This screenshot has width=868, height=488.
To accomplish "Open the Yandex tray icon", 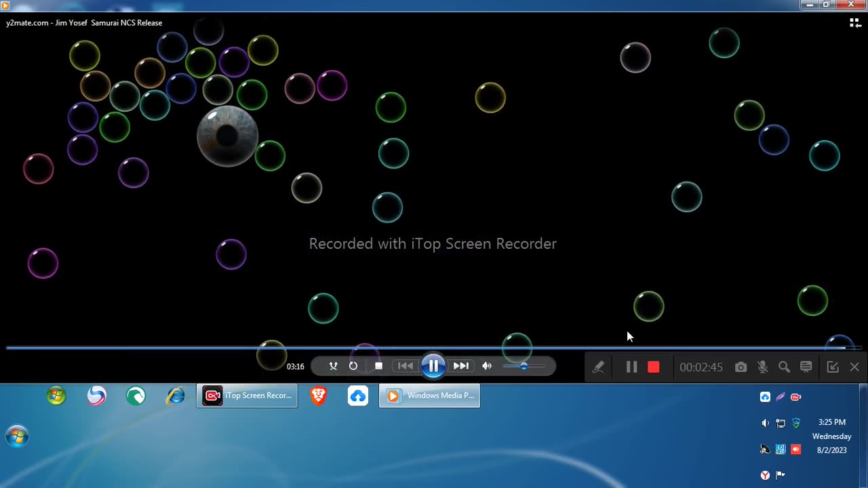I will click(765, 475).
